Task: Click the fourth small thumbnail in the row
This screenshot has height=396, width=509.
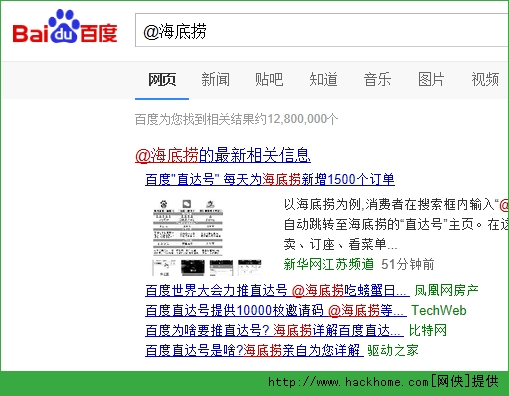Action: point(250,267)
